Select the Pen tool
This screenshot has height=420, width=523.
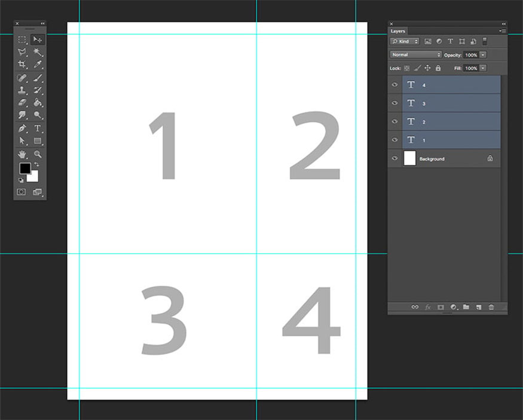coord(22,128)
